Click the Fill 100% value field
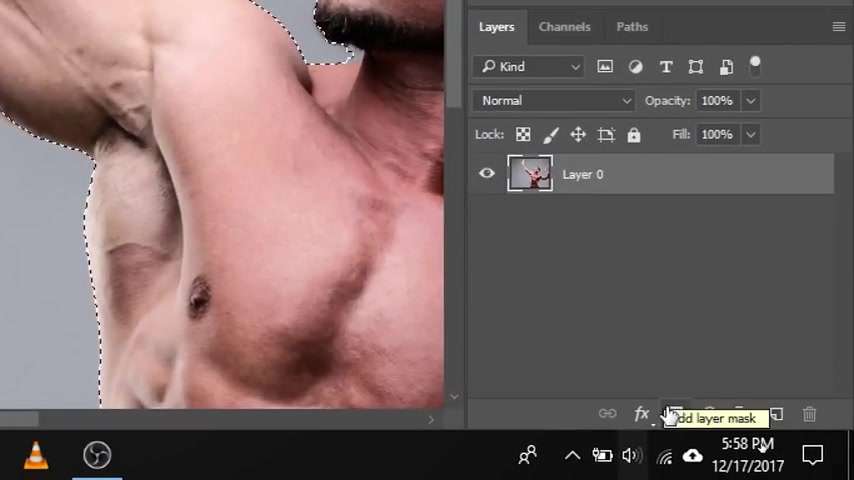Viewport: 854px width, 480px height. point(718,135)
